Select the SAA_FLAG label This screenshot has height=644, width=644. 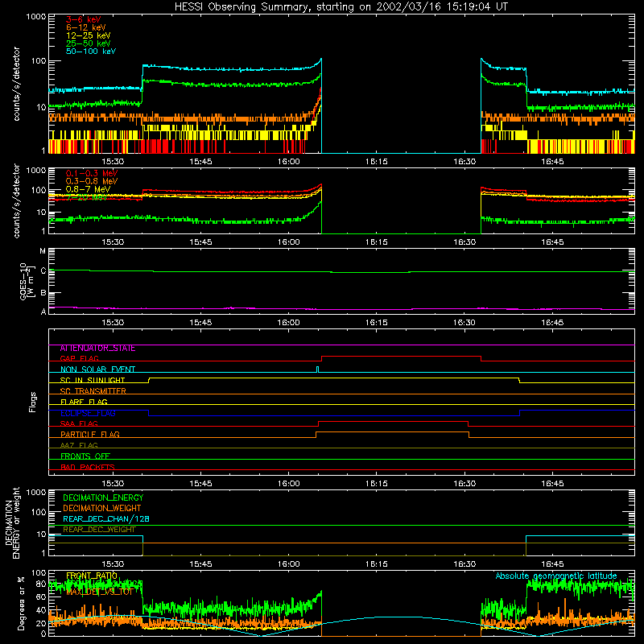(x=79, y=423)
